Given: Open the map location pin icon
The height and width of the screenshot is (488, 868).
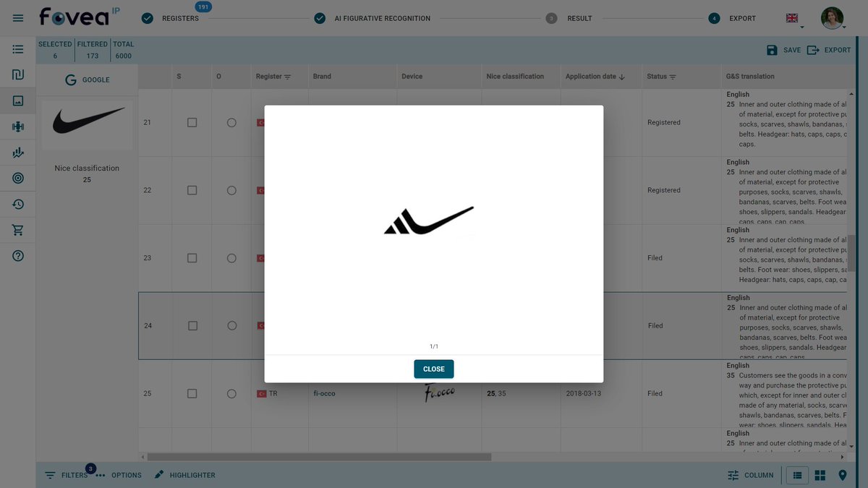Looking at the screenshot, I should click(x=843, y=475).
